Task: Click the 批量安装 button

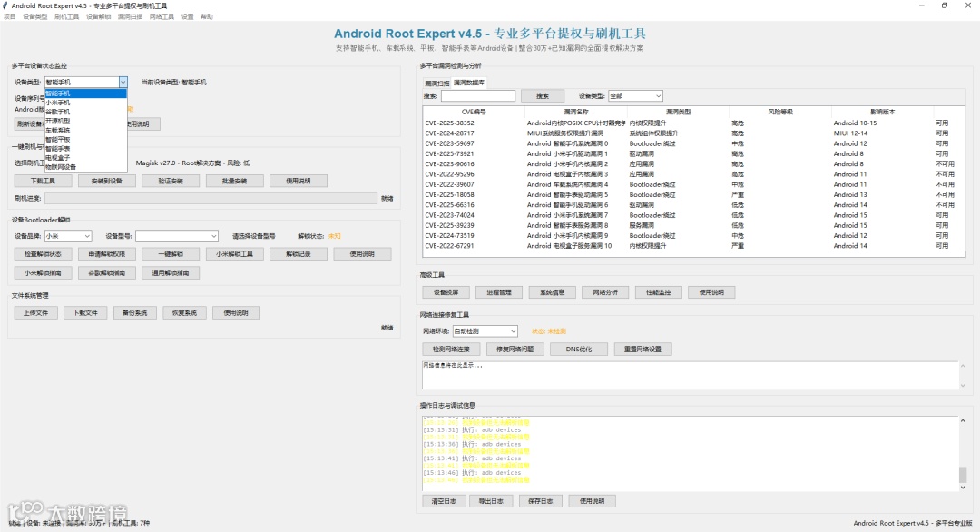Action: 234,181
